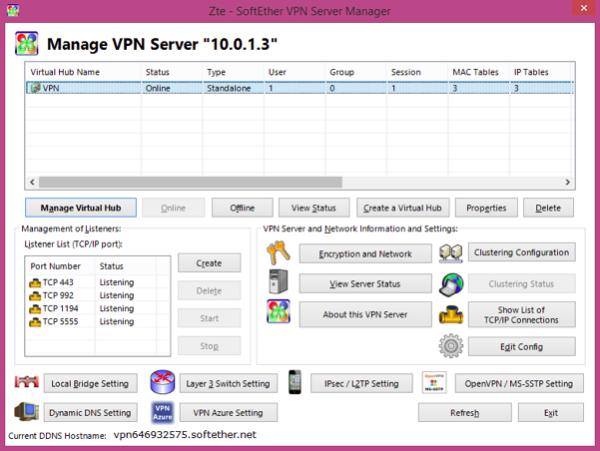Click the colorful icon beside About this VPN Server
Image resolution: width=600 pixels, height=451 pixels.
278,311
